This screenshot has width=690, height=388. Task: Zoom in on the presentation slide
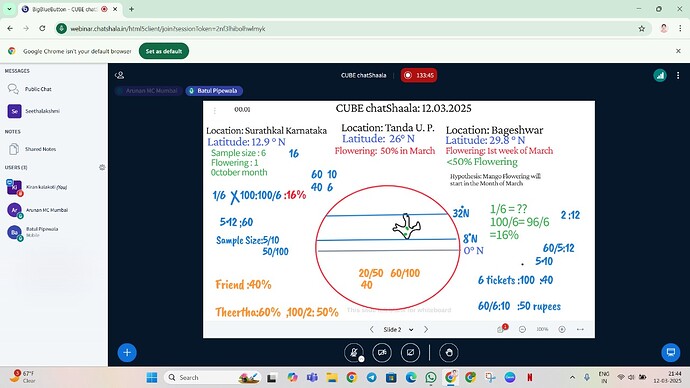(562, 329)
